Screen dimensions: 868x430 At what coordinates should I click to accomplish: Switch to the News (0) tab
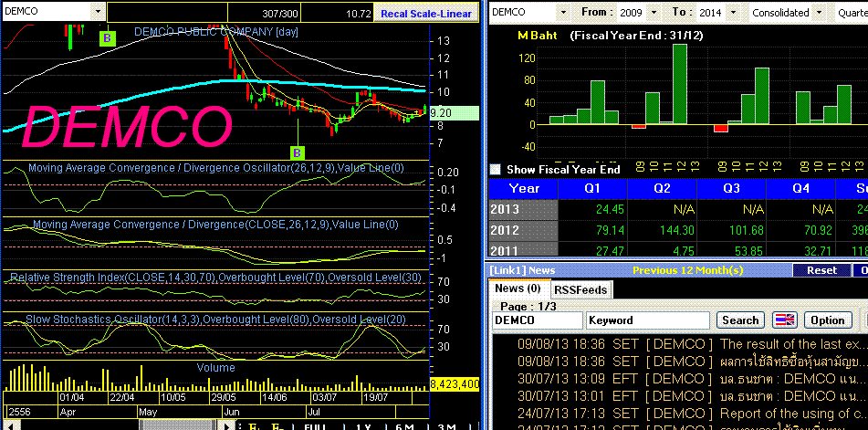point(518,288)
